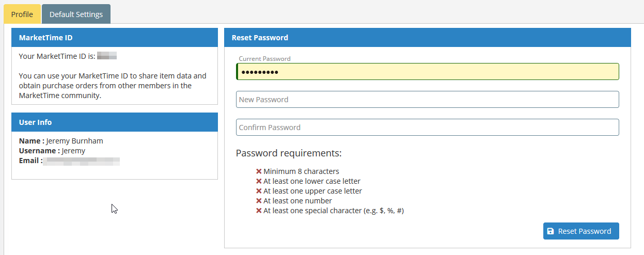Viewport: 644px width, 255px height.
Task: Select the Profile tab
Action: pos(22,14)
